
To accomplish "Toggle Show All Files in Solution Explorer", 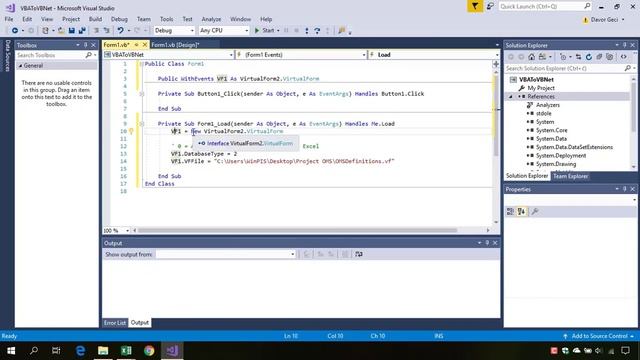I will [609, 57].
